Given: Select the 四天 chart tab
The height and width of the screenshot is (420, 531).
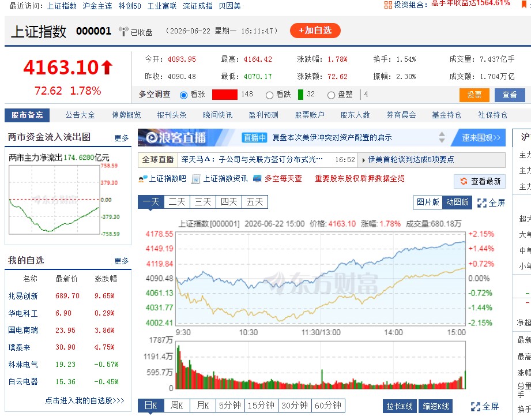Looking at the screenshot, I should pyautogui.click(x=229, y=202).
